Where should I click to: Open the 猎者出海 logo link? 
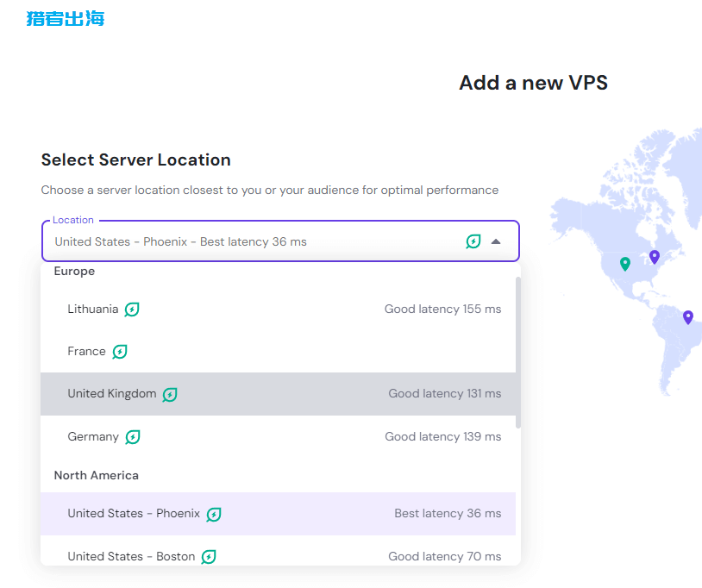[x=65, y=18]
